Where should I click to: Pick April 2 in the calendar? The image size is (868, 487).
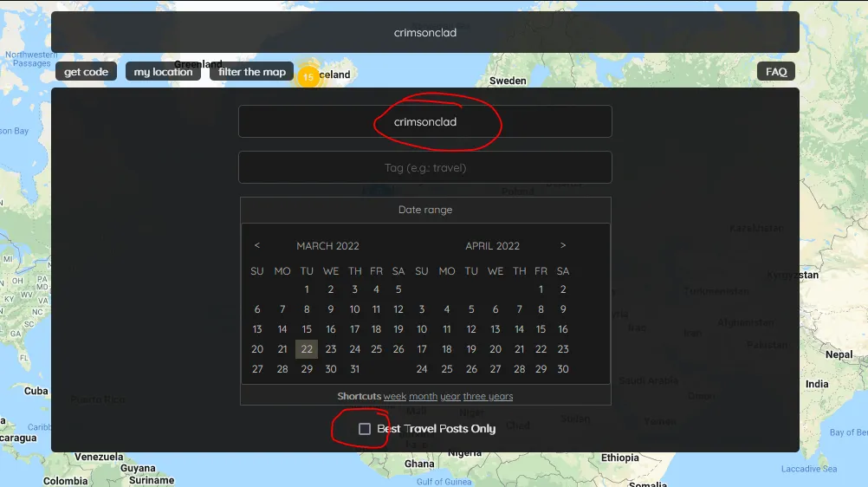click(563, 289)
